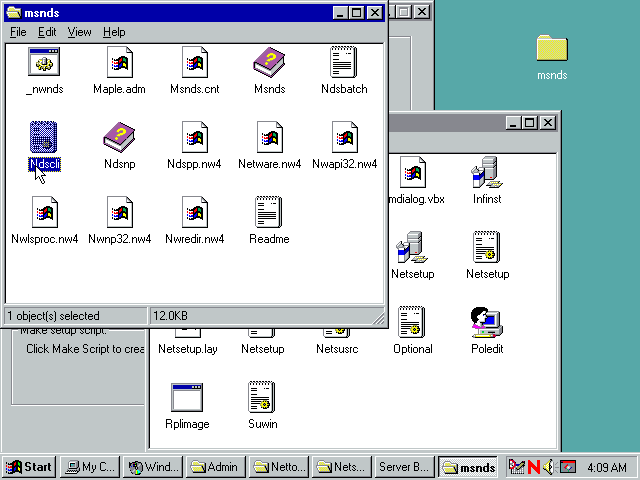Select the Readme notepad icon
This screenshot has height=480, width=640.
click(x=269, y=212)
